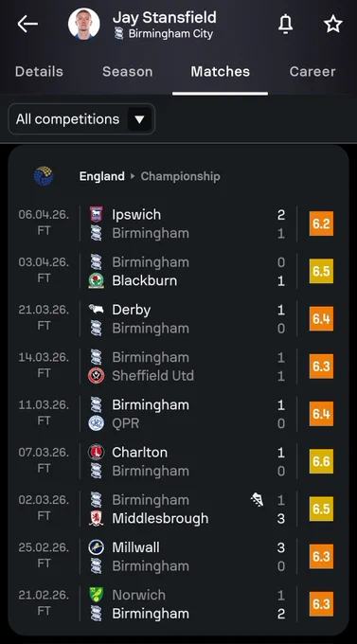The height and width of the screenshot is (644, 357).
Task: Open the Norwich vs Birmingham match row
Action: point(178,604)
